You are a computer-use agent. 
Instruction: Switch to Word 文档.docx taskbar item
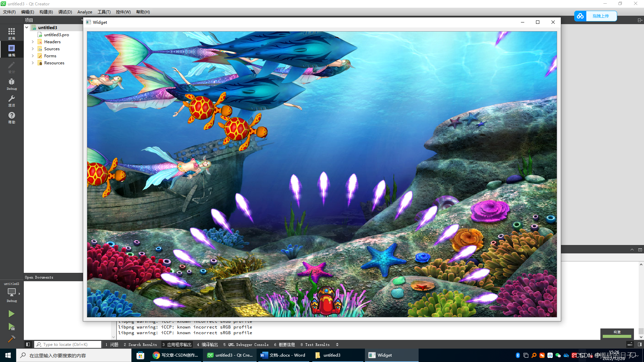(x=284, y=355)
